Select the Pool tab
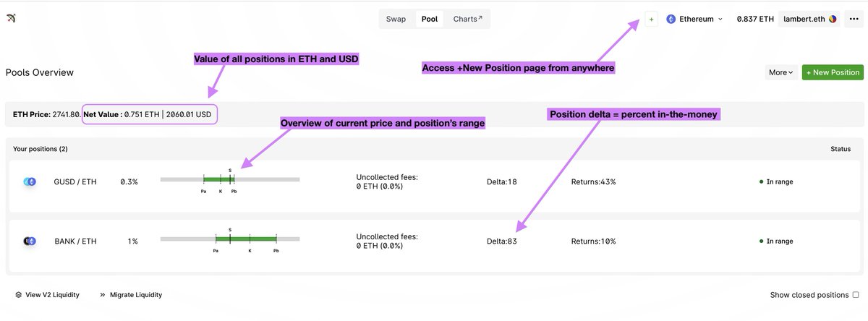 (x=430, y=19)
